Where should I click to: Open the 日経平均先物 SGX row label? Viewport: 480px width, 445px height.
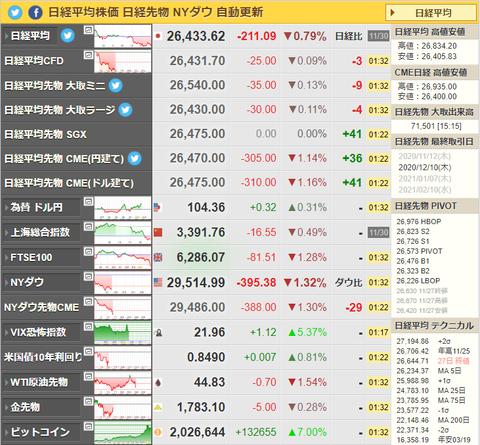[x=45, y=134]
